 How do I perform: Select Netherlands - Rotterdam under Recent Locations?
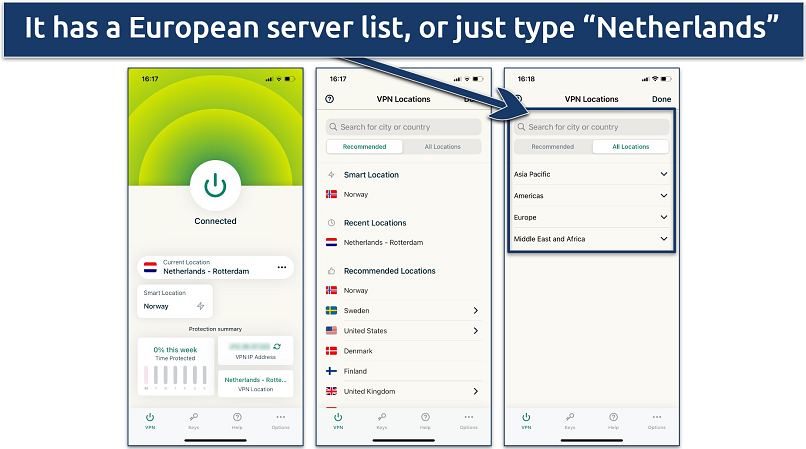point(404,242)
